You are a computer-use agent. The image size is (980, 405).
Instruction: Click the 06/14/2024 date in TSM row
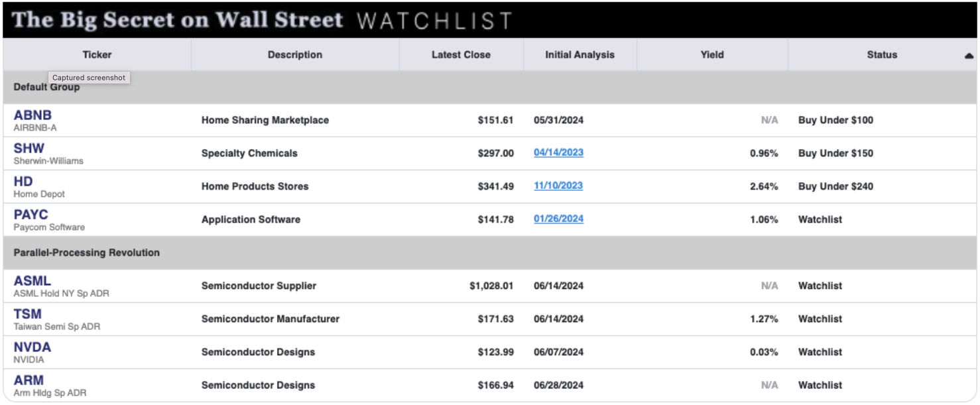pyautogui.click(x=558, y=319)
